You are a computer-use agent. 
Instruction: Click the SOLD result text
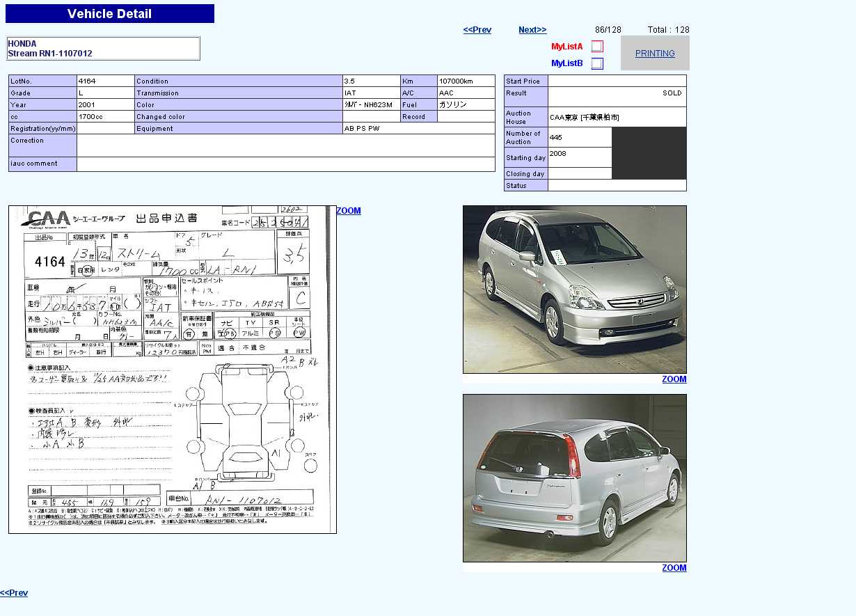coord(672,93)
